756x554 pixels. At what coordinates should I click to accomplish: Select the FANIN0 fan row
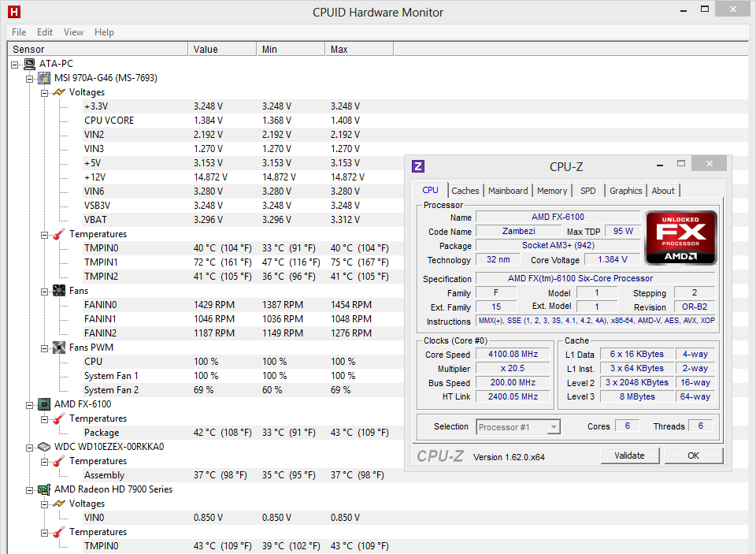click(x=243, y=305)
